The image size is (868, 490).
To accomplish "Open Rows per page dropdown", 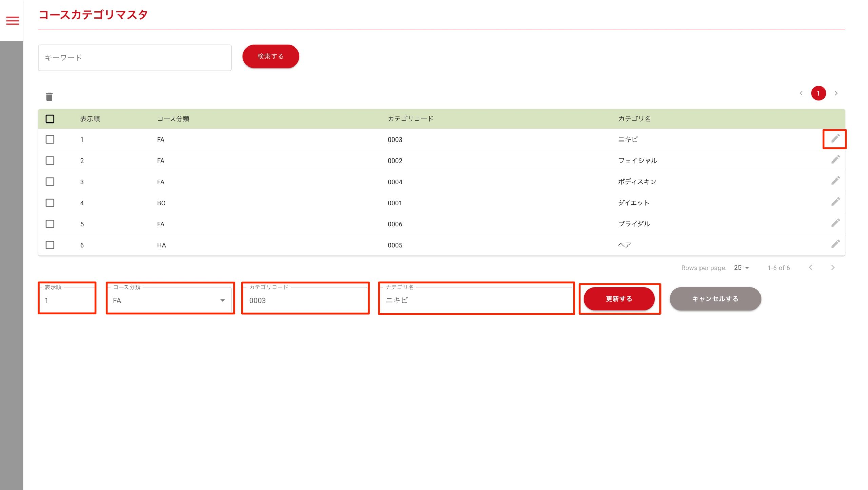I will pyautogui.click(x=742, y=268).
